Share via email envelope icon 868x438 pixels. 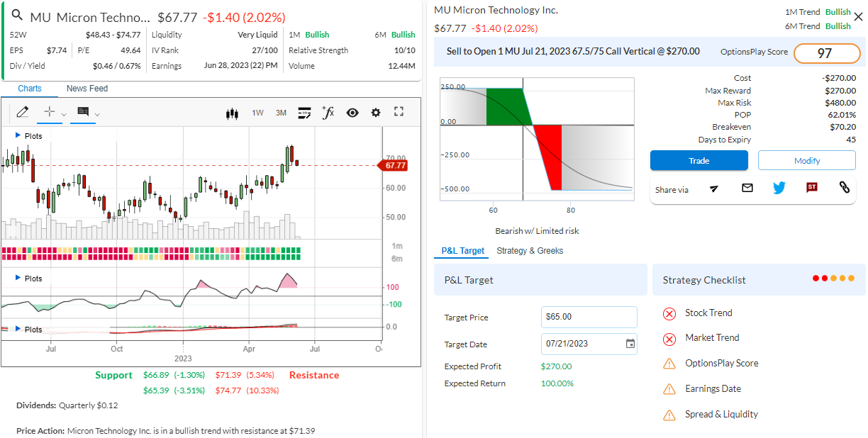747,188
